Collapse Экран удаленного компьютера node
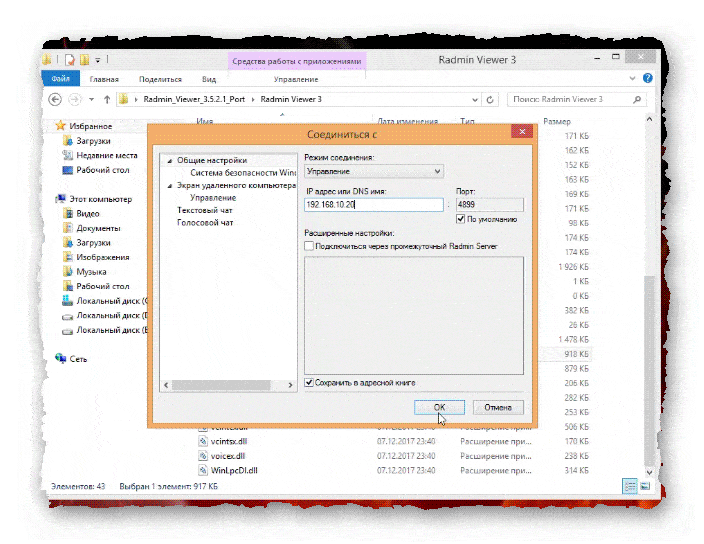Image resolution: width=704 pixels, height=544 pixels. click(x=170, y=186)
